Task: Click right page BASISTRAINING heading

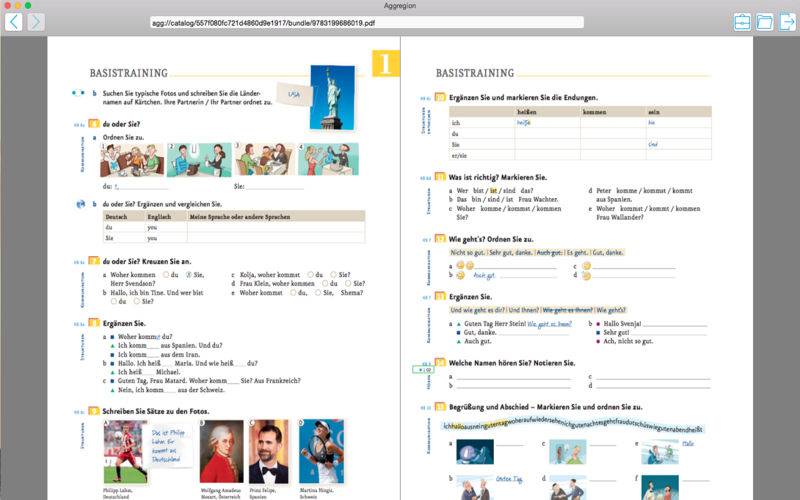Action: 475,73
